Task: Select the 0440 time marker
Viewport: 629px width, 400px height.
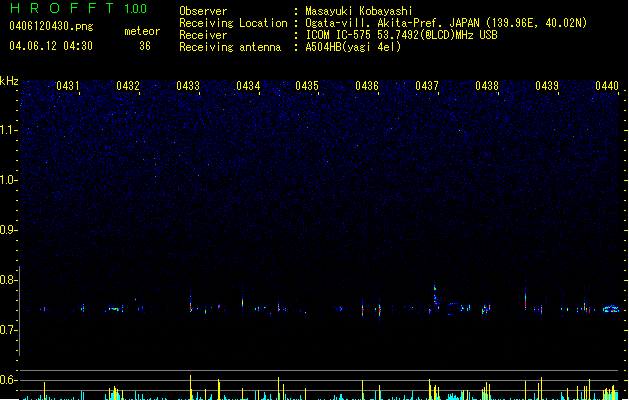Action: click(x=607, y=86)
